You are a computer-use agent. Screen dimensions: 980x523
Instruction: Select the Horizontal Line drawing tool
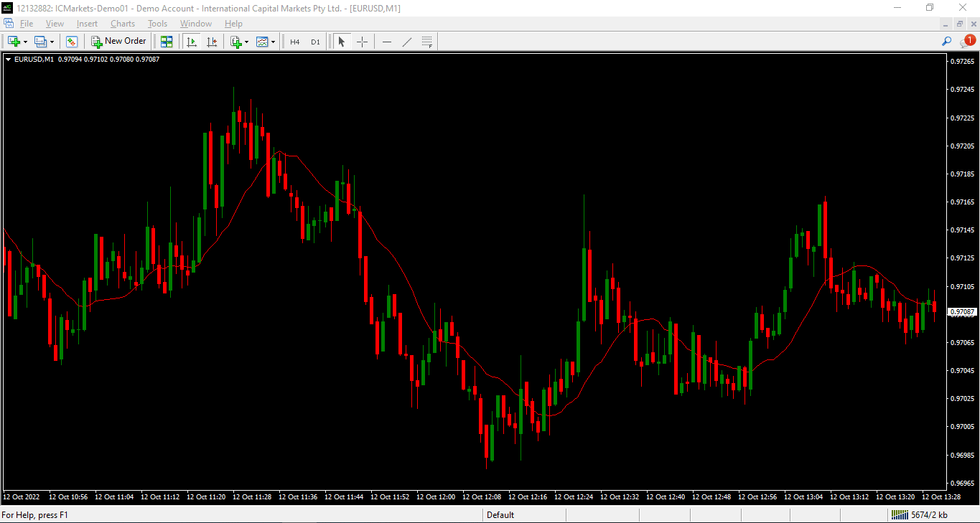click(x=387, y=42)
